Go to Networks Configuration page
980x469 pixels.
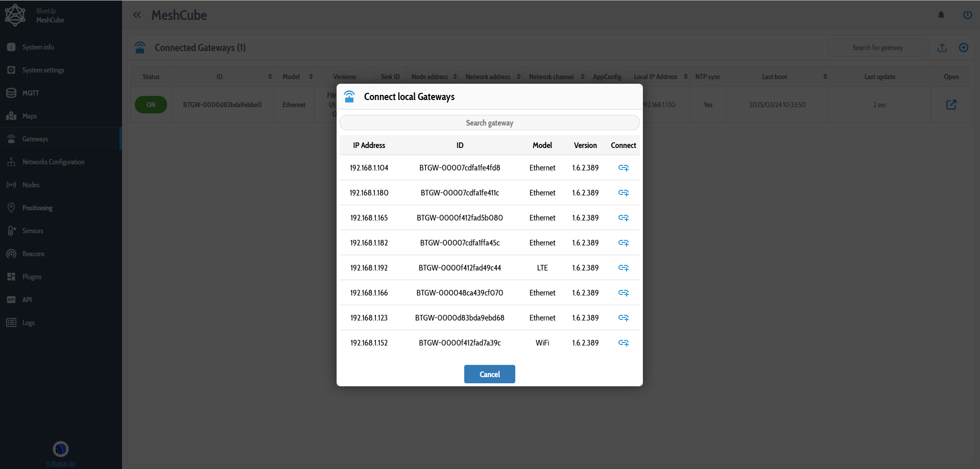53,162
